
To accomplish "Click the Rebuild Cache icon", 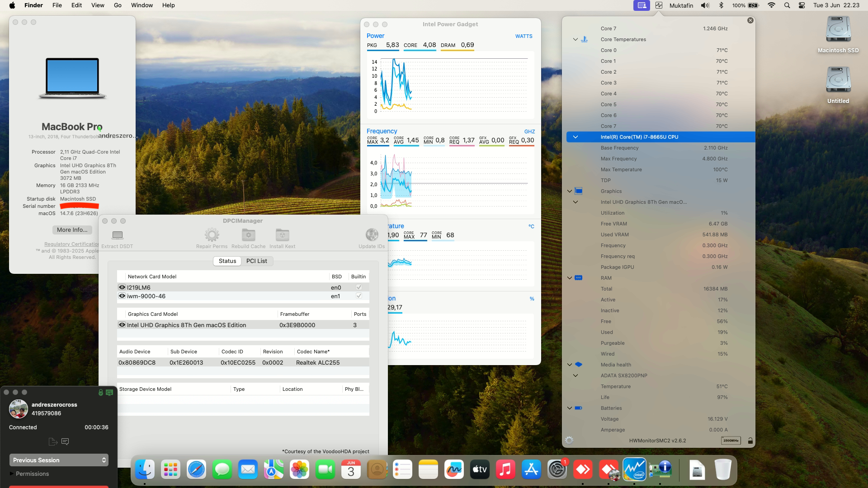I will (248, 235).
